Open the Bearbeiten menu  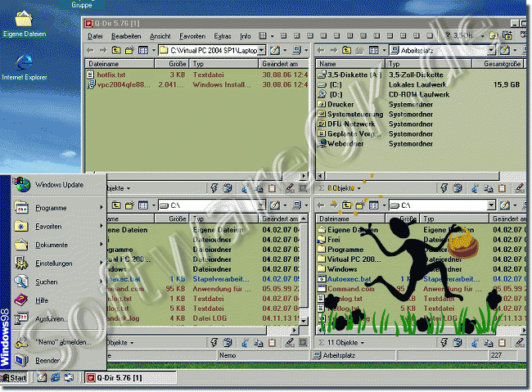coord(126,36)
